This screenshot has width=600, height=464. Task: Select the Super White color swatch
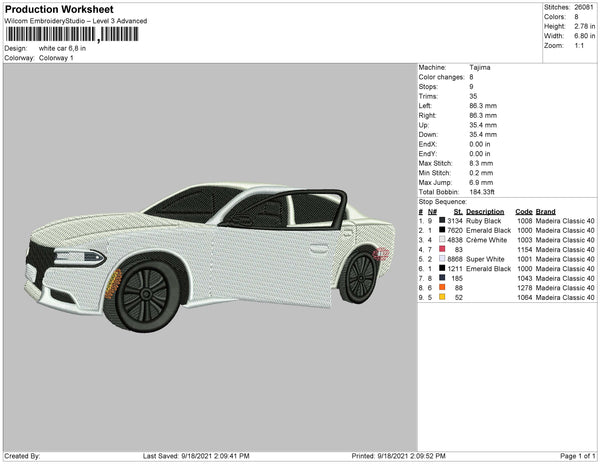[442, 259]
